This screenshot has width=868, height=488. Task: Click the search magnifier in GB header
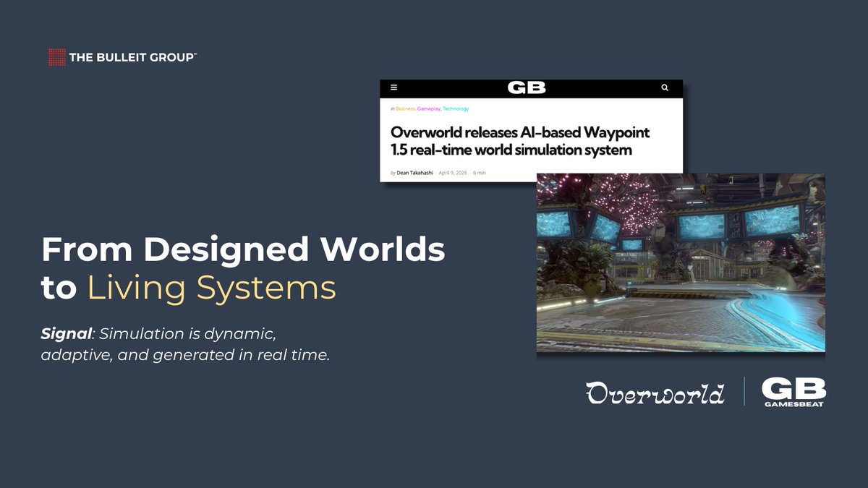click(665, 88)
